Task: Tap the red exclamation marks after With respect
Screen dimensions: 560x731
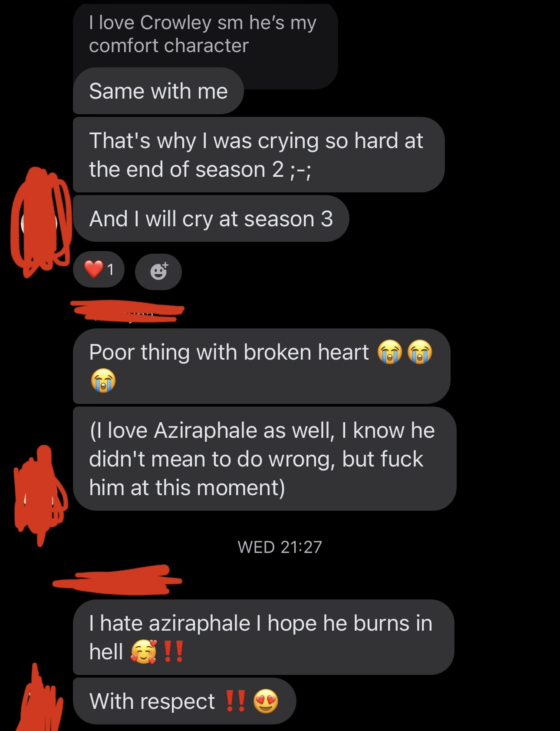Action: 236,701
